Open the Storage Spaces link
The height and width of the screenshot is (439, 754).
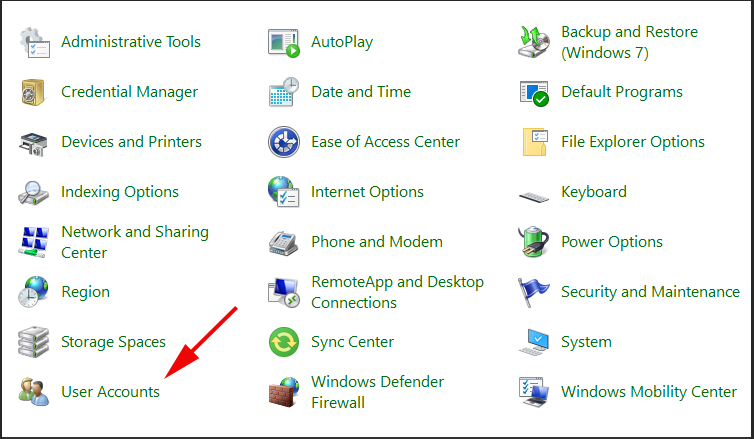113,342
